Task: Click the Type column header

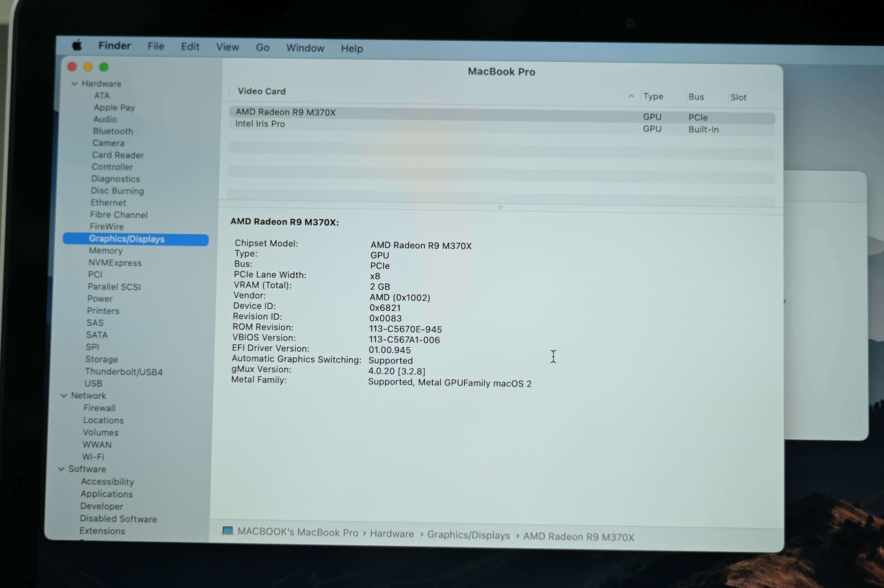Action: coord(653,97)
